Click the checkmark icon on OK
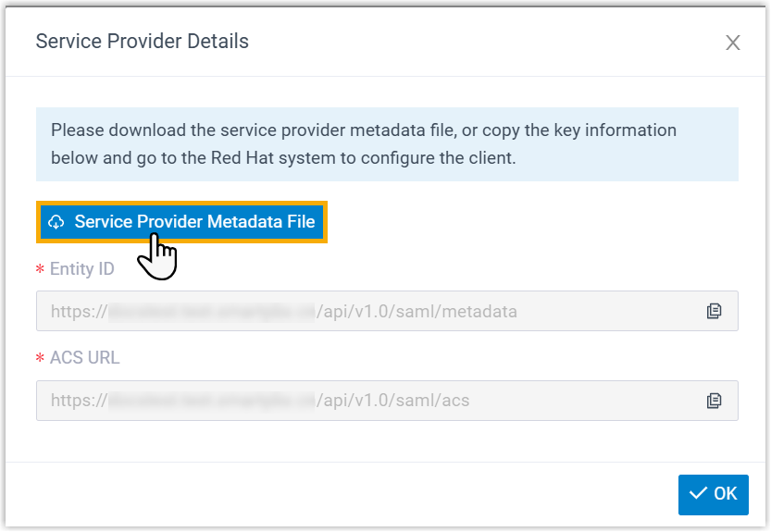 click(x=698, y=494)
